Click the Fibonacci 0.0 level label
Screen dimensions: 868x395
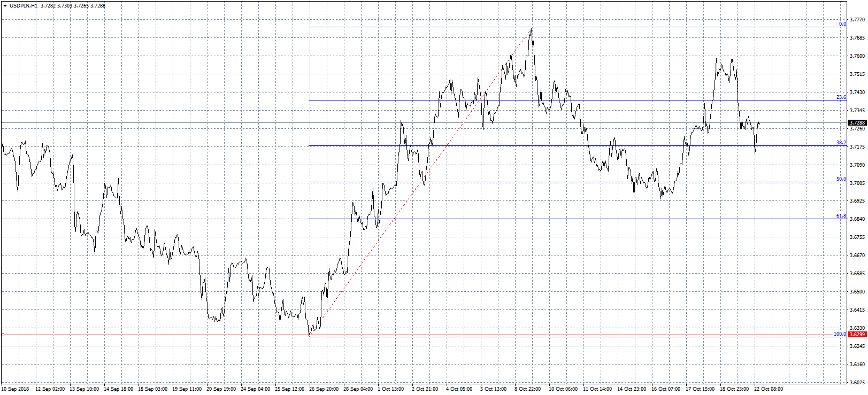pyautogui.click(x=842, y=24)
